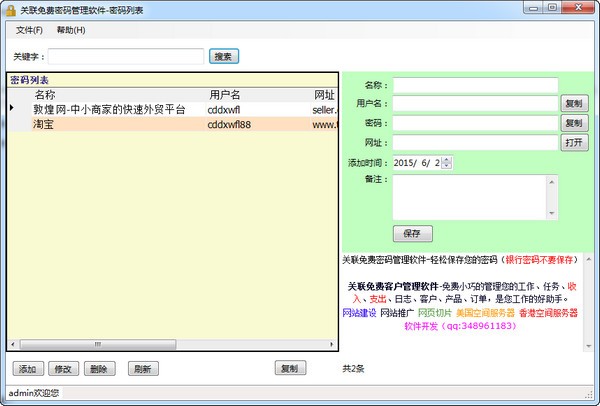Image resolution: width=600 pixels, height=406 pixels.
Task: Open the 帮助(H) menu
Action: pyautogui.click(x=71, y=30)
